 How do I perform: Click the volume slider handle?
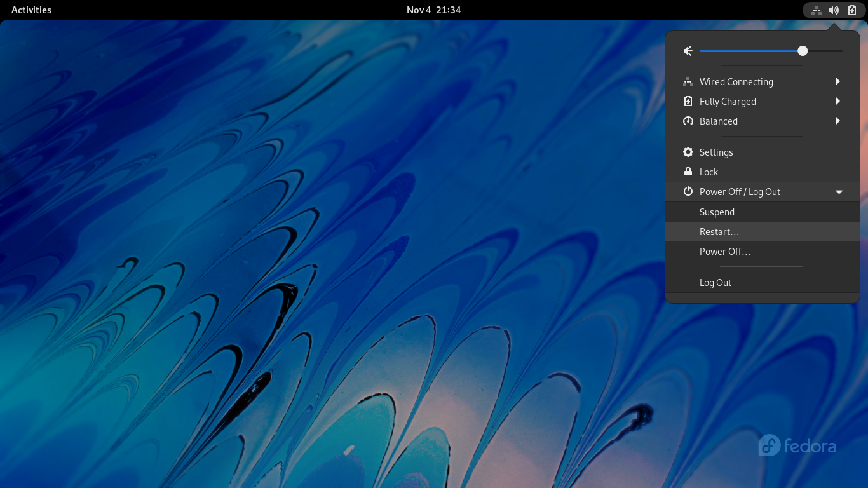[803, 51]
